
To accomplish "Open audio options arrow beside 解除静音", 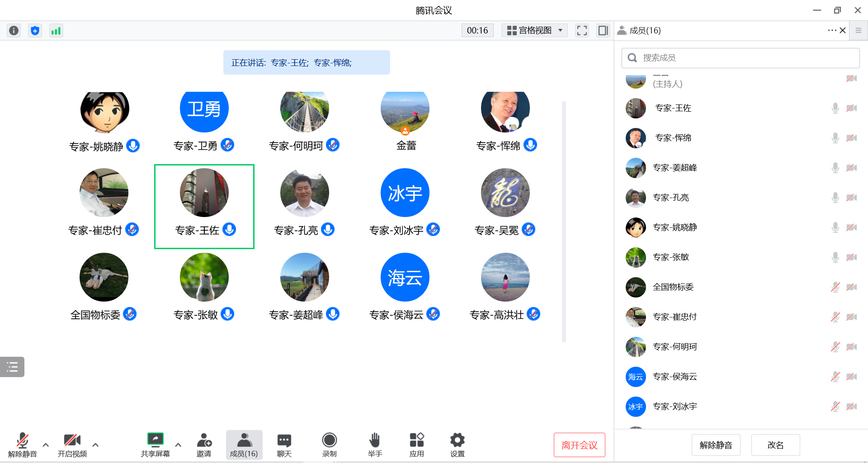I will (x=46, y=445).
